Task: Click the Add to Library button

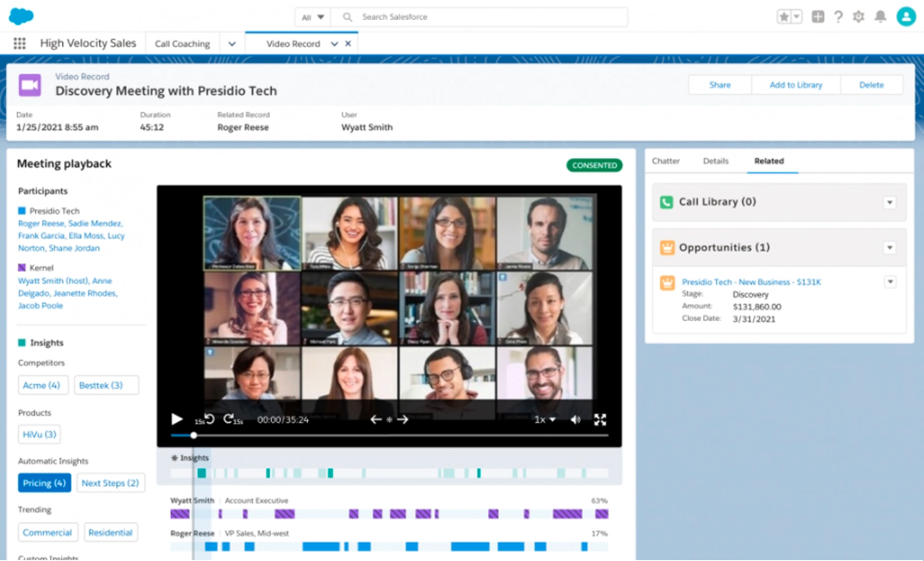Action: click(795, 85)
